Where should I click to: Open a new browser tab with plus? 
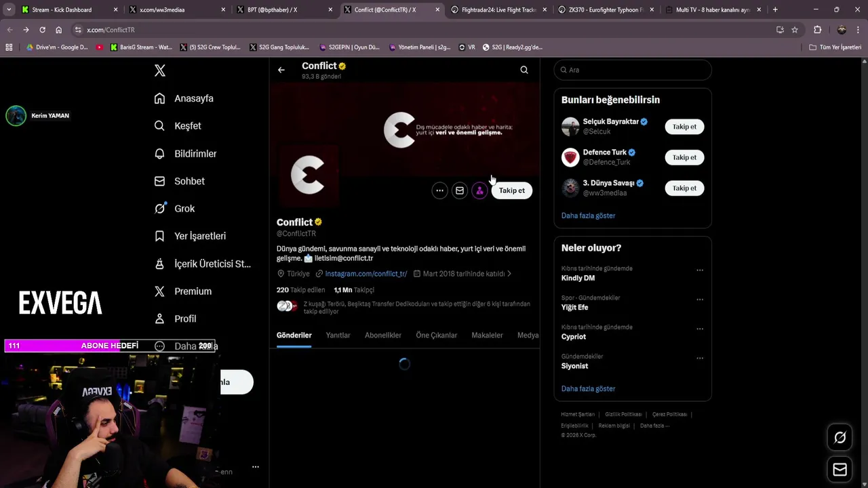[775, 9]
